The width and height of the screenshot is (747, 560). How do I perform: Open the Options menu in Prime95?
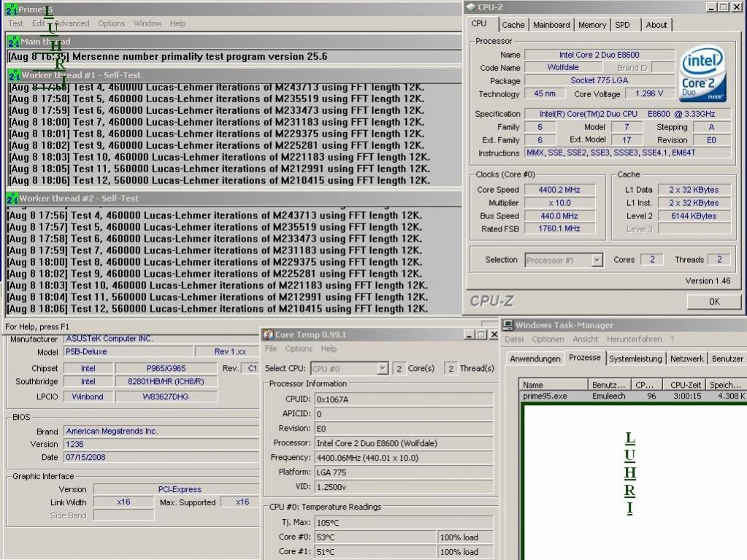click(x=111, y=23)
